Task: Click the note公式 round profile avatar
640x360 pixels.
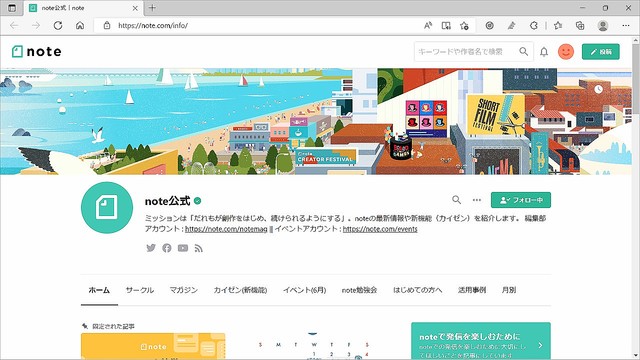Action: [x=107, y=207]
